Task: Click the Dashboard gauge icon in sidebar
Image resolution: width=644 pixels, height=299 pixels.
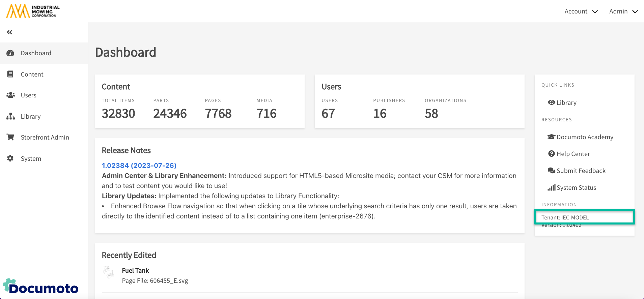Action: [10, 53]
